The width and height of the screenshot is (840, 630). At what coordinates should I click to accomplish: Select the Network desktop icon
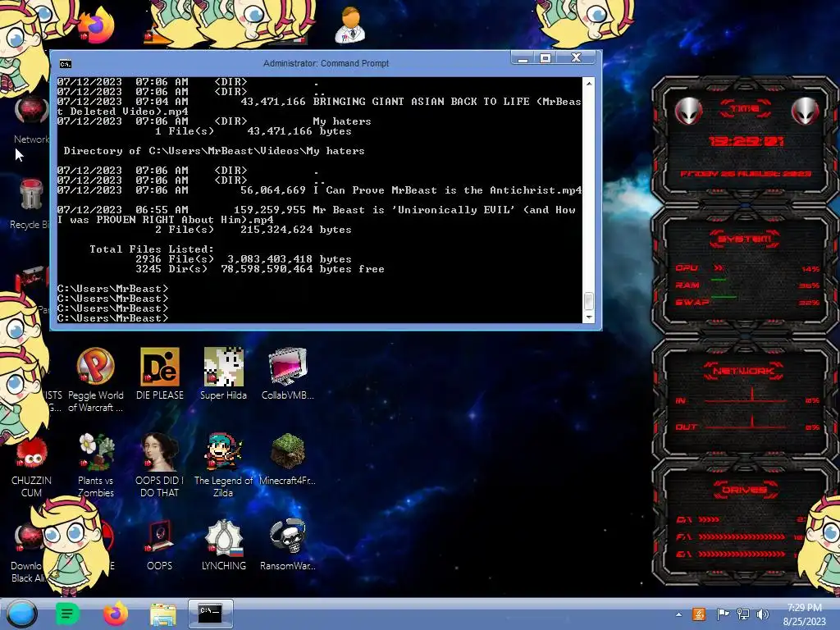click(32, 120)
